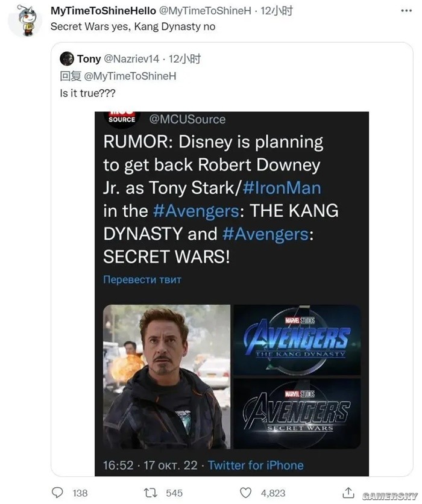Image resolution: width=422 pixels, height=504 pixels.
Task: Click the @MCUSource handle
Action: pyautogui.click(x=187, y=119)
